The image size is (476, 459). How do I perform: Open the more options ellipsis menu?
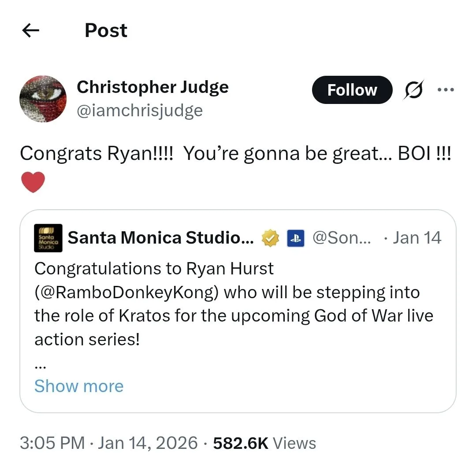tap(446, 89)
